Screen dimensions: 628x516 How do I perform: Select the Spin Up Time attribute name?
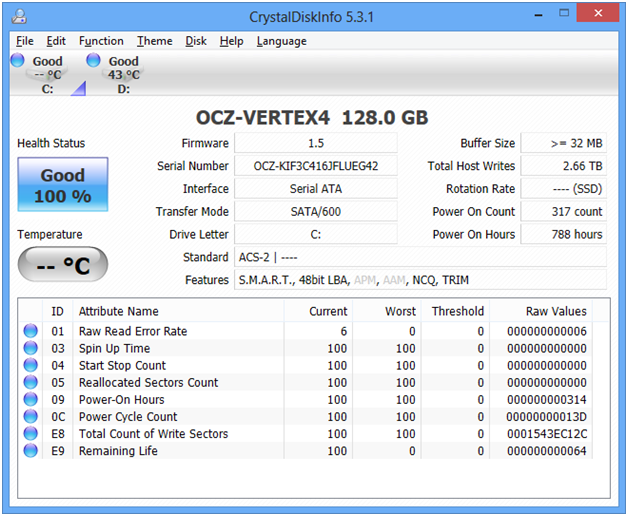coord(115,349)
